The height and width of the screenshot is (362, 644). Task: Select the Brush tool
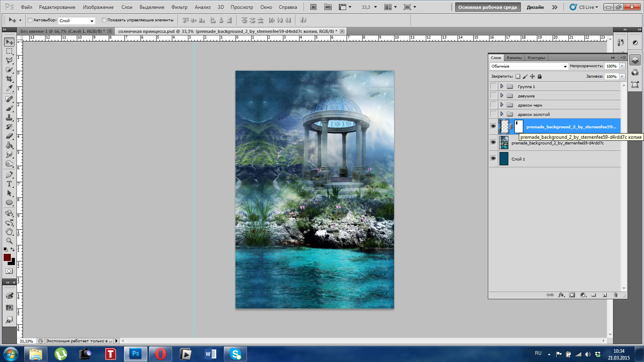[x=9, y=108]
